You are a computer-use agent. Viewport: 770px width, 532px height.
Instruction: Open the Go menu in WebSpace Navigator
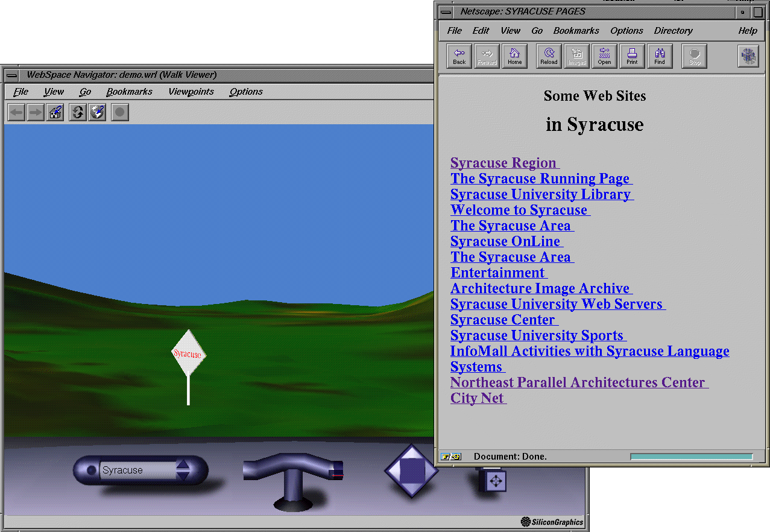85,92
